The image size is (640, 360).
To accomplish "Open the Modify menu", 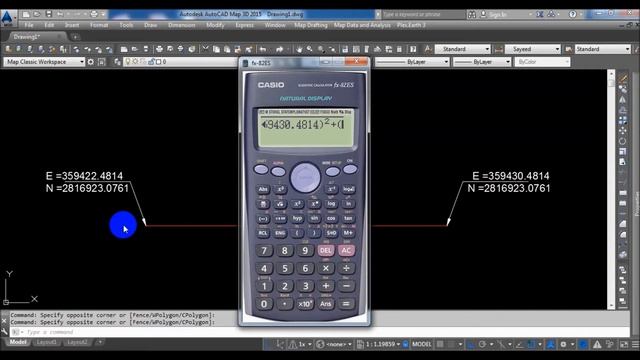I will pyautogui.click(x=215, y=25).
